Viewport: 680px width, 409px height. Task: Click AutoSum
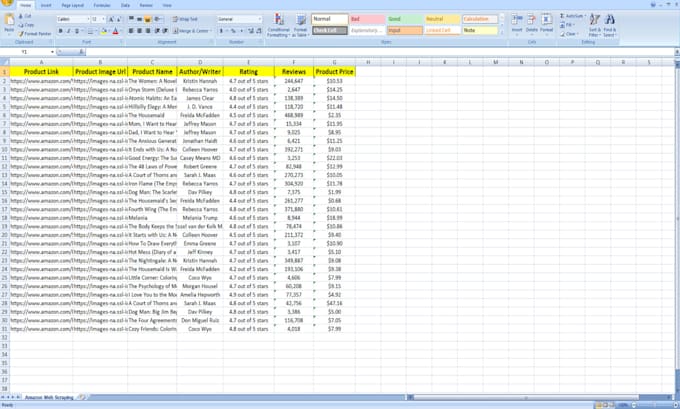(x=572, y=16)
